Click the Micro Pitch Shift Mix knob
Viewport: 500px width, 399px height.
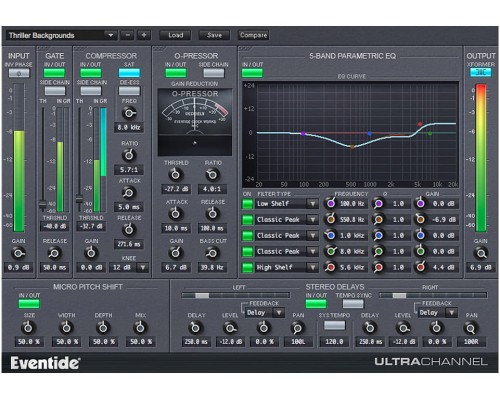[140, 328]
